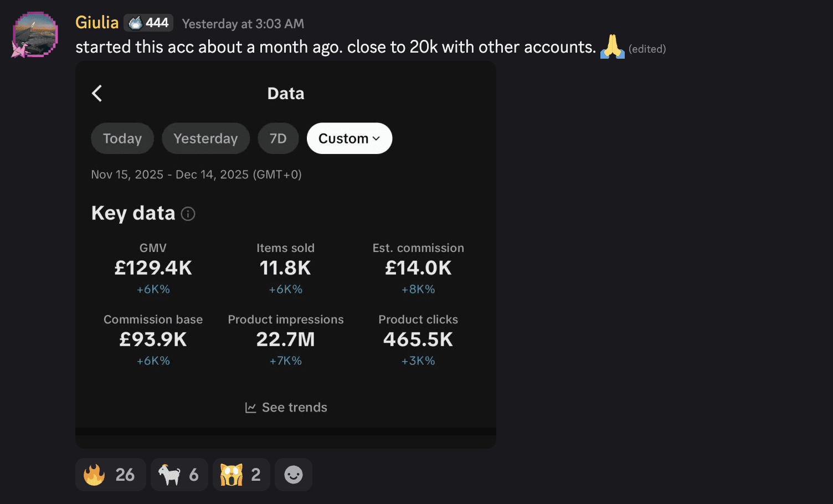Click the praying hands emoji
The height and width of the screenshot is (504, 833).
[612, 47]
